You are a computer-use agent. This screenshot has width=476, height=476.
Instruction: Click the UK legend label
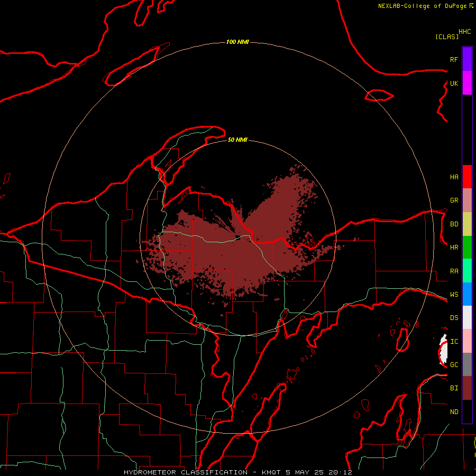pos(454,83)
